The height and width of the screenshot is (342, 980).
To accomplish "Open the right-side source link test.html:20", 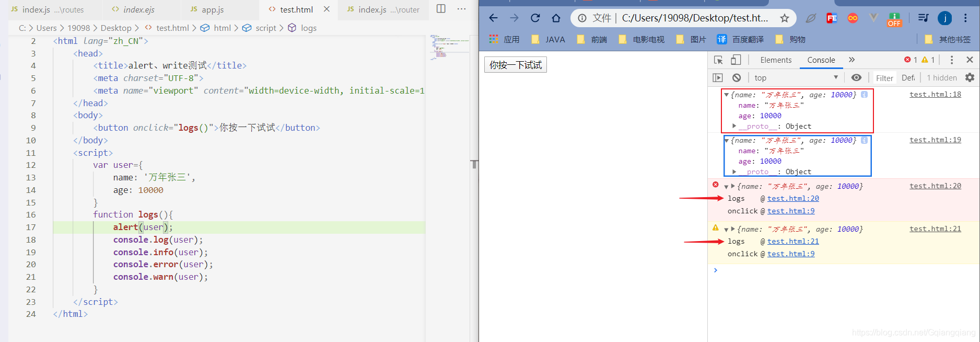I will pos(935,186).
